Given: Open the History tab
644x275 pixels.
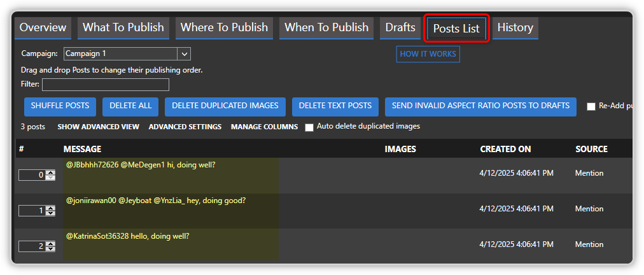Looking at the screenshot, I should point(515,28).
